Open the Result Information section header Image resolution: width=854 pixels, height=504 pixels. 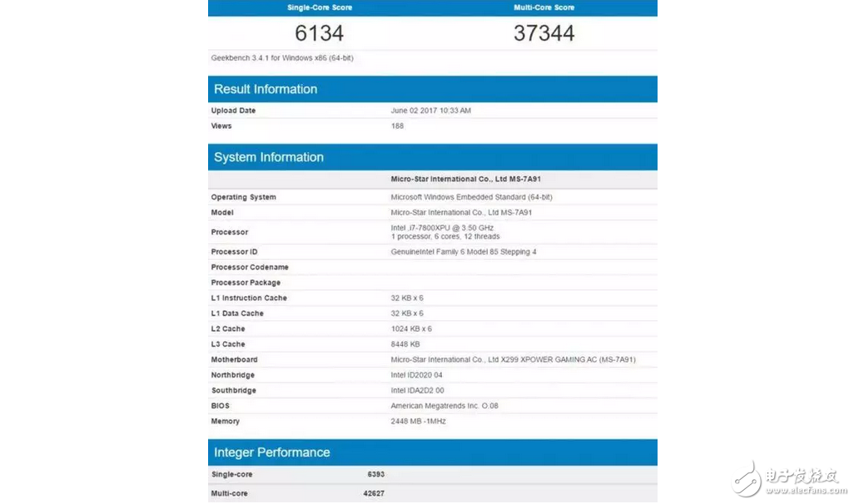coord(264,89)
